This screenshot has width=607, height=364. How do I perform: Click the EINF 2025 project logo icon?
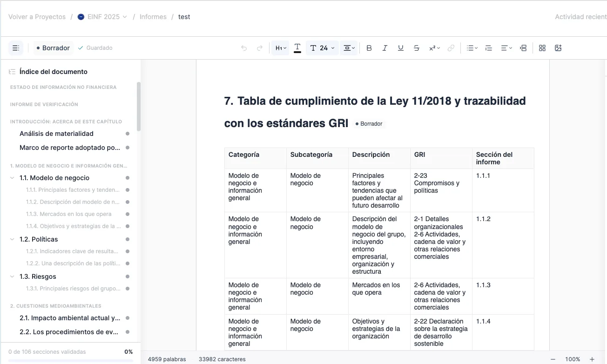(81, 17)
